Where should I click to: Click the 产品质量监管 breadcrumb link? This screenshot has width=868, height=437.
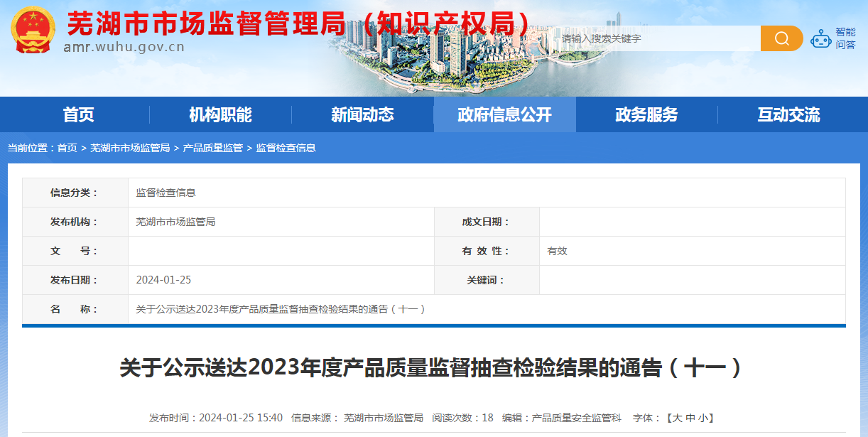tap(213, 148)
